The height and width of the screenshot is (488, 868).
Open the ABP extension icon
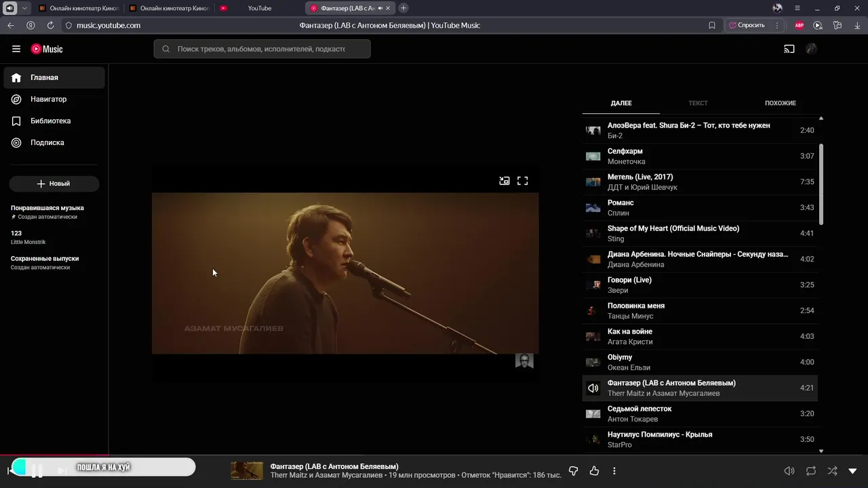(800, 25)
